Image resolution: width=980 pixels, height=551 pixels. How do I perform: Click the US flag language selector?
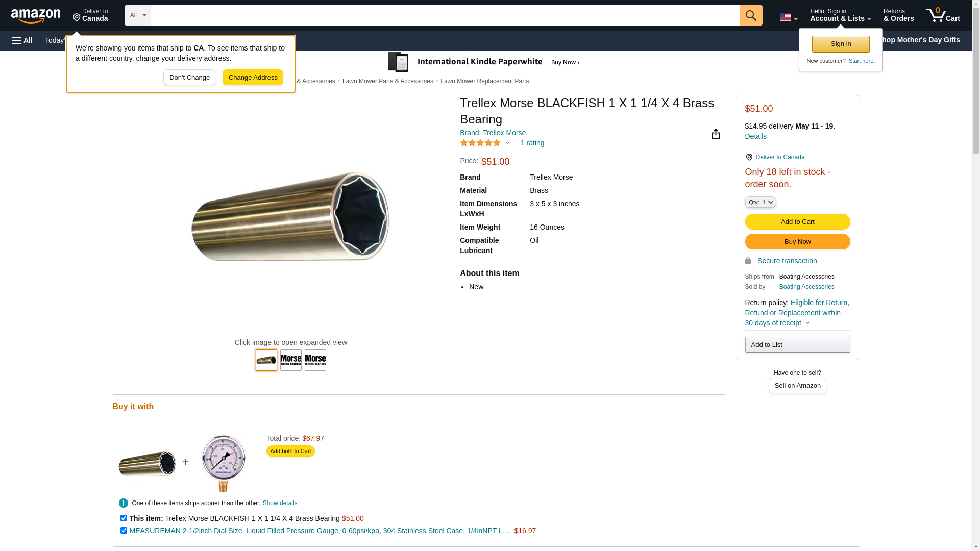point(788,17)
